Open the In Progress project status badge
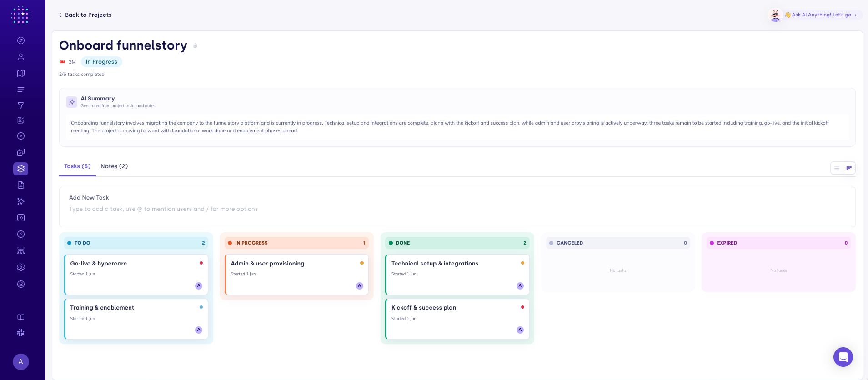The height and width of the screenshot is (380, 868). point(101,62)
